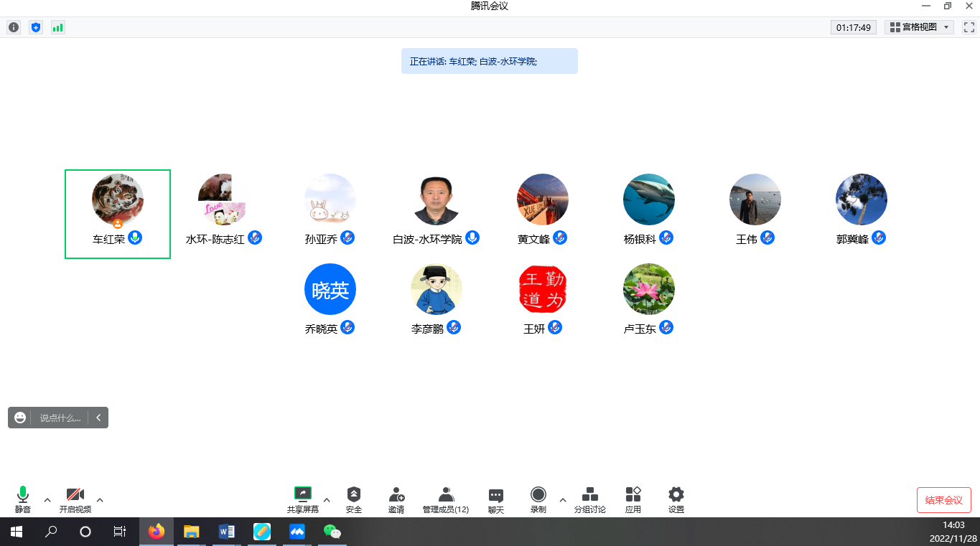Check the green network signal icon
This screenshot has height=546, width=980.
tap(57, 27)
